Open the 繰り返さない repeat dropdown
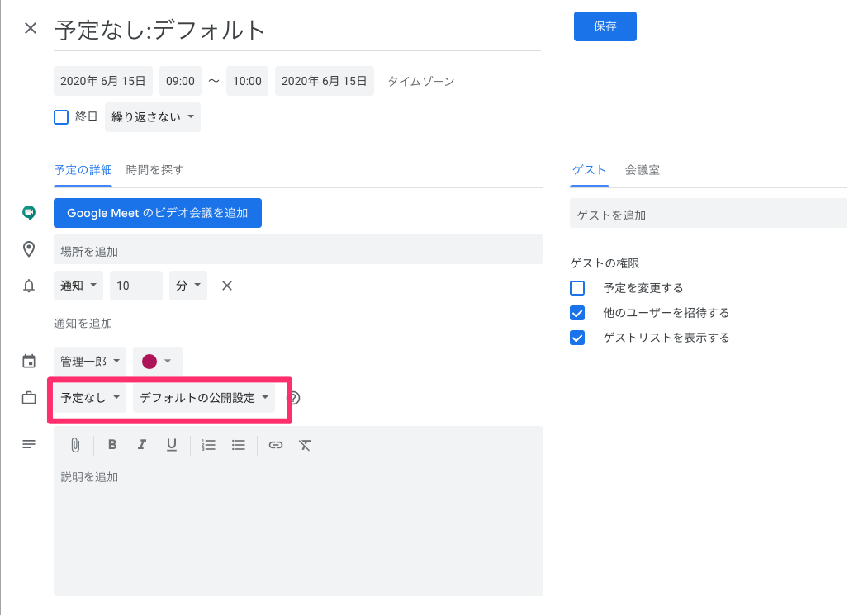The height and width of the screenshot is (615, 868). [x=152, y=117]
